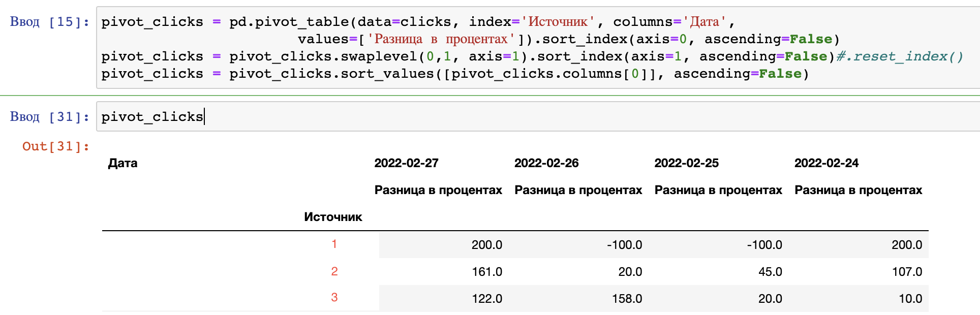Select the Ввод [15] prompt label
Image resolution: width=980 pixels, height=315 pixels.
pyautogui.click(x=50, y=22)
